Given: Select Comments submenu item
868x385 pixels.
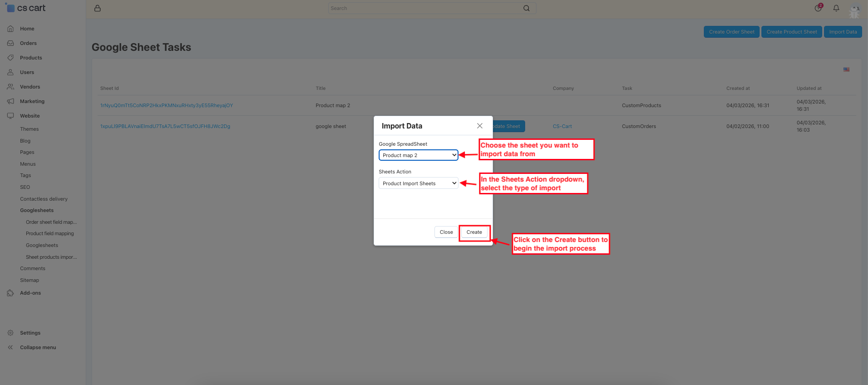Looking at the screenshot, I should click(33, 268).
